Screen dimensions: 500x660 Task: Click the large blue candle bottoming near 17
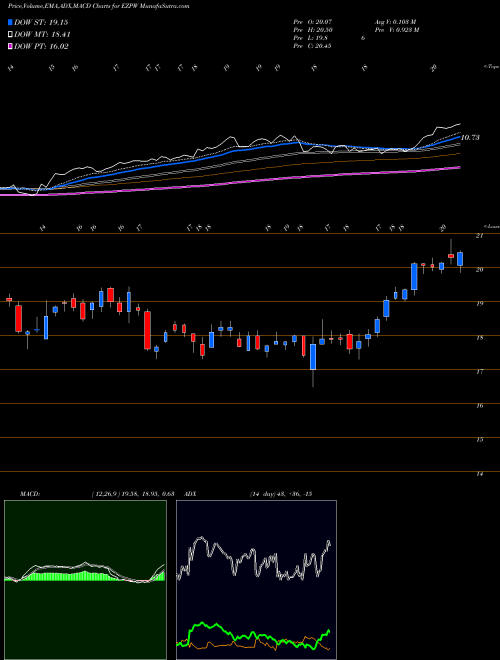[x=313, y=357]
